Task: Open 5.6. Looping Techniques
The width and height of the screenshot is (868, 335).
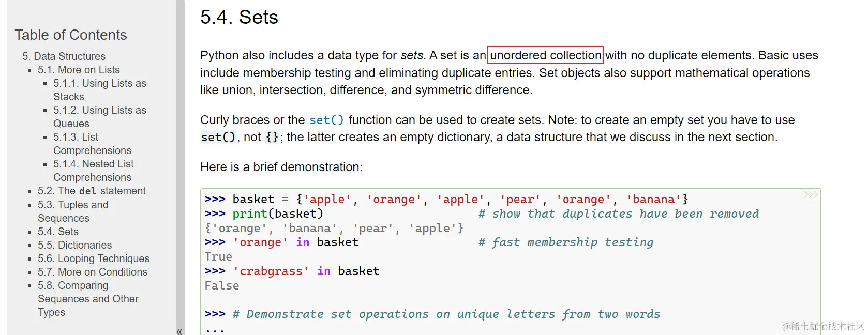Action: [x=94, y=258]
